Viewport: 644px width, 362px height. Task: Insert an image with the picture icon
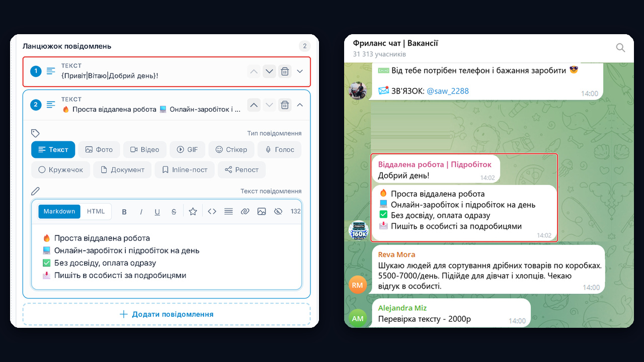[262, 212]
